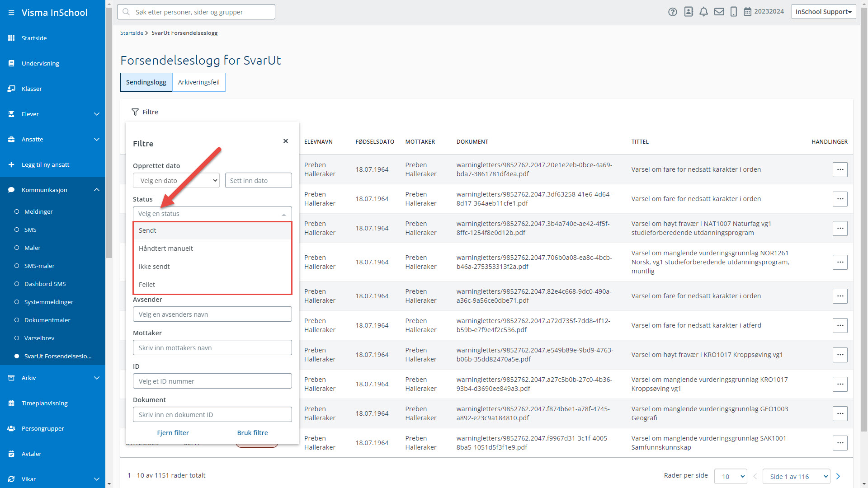Screen dimensions: 868x488
Task: Open the Velg en status dropdown
Action: coord(212,214)
